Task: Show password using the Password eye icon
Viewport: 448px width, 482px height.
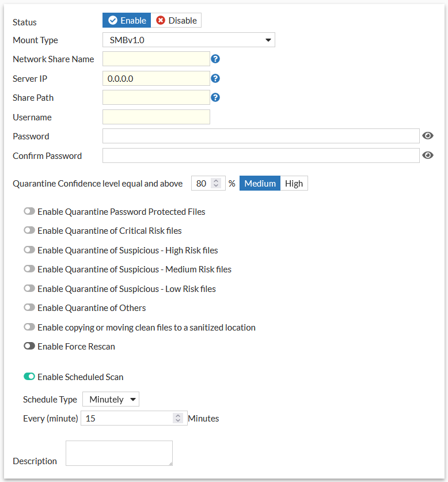Action: click(427, 136)
